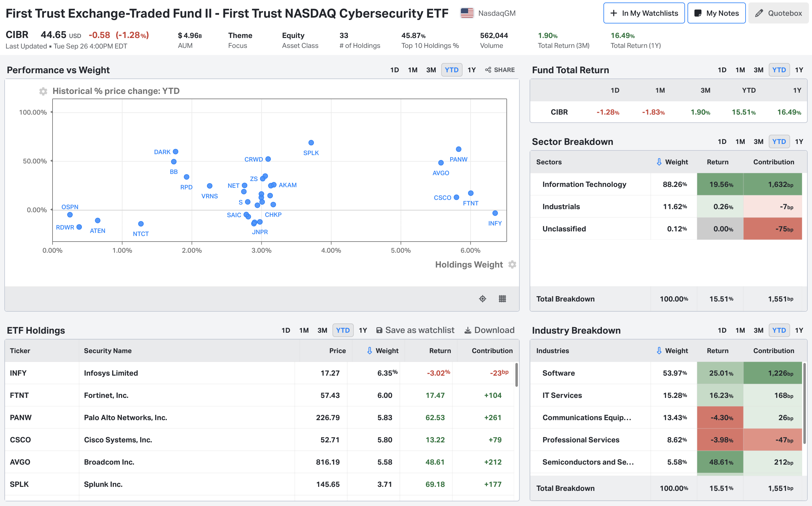
Task: Download the ETF holdings
Action: click(489, 330)
